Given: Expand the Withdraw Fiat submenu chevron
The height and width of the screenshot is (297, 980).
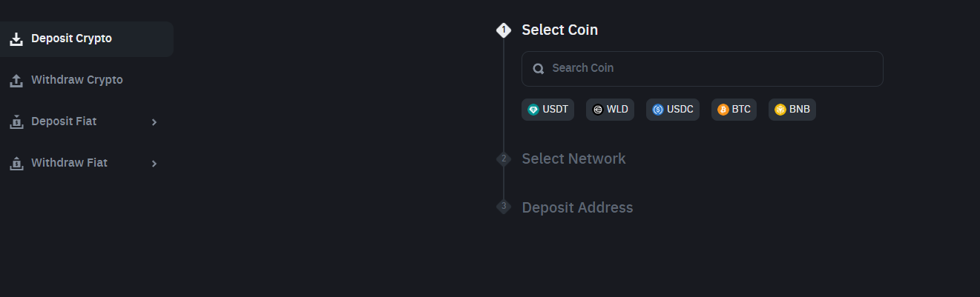Looking at the screenshot, I should pyautogui.click(x=154, y=164).
